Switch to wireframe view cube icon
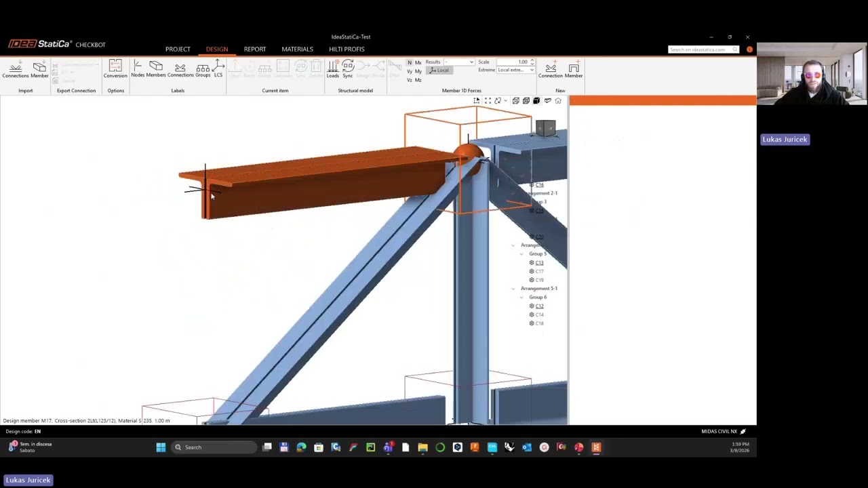The height and width of the screenshot is (488, 868). (516, 101)
